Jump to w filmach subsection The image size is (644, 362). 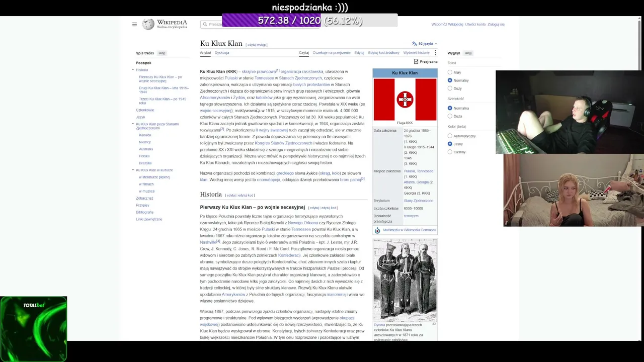point(146,184)
